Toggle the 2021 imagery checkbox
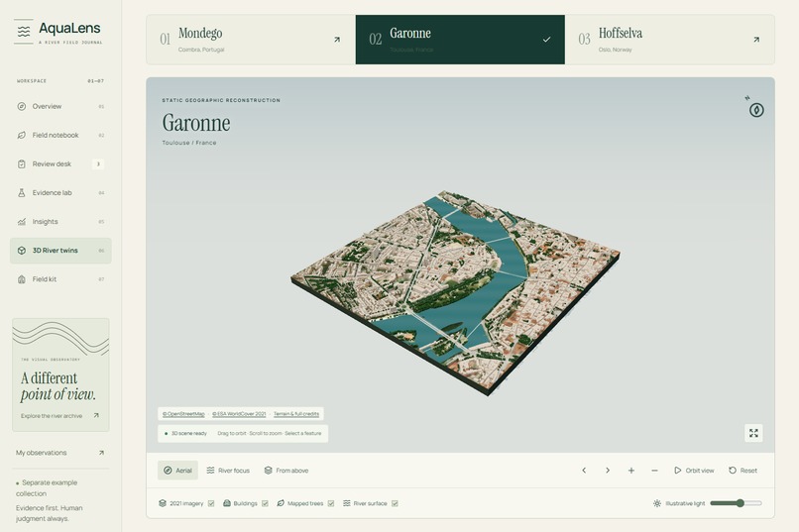The image size is (799, 532). (211, 503)
